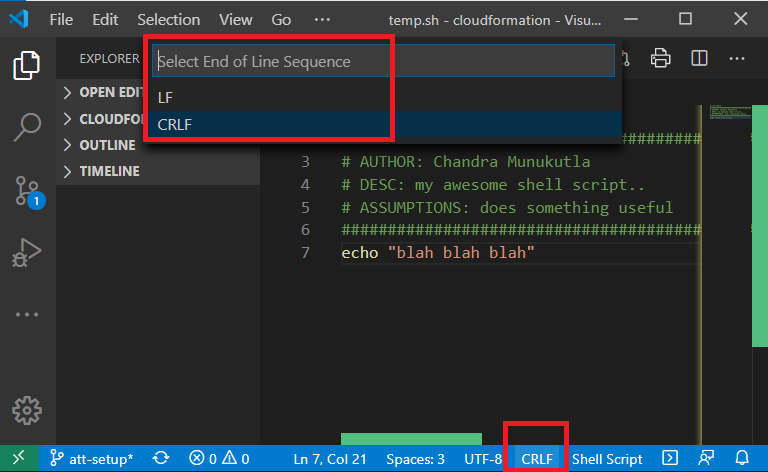Open the File menu

[61, 20]
